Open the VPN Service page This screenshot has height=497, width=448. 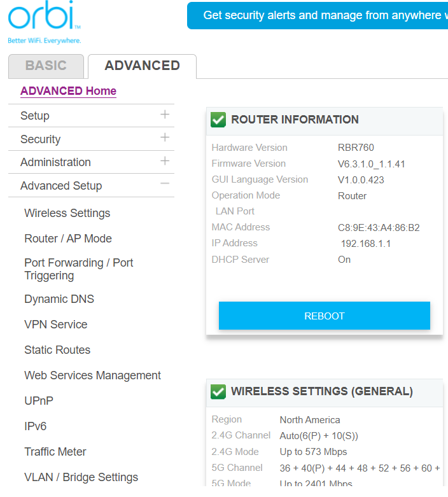coord(55,325)
